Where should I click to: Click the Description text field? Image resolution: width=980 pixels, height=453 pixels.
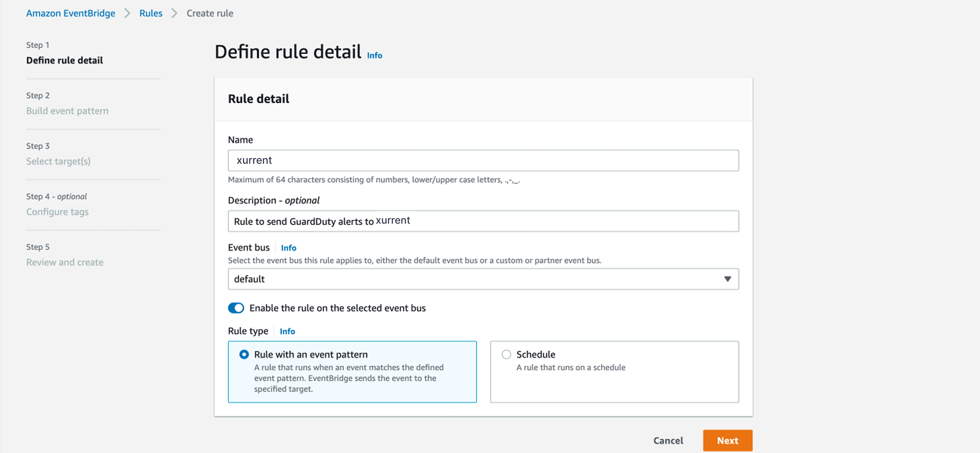[x=483, y=221]
